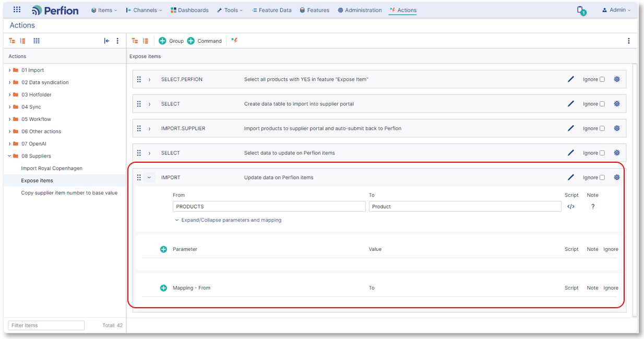Select 'Copy supplier item number to base value'

69,193
